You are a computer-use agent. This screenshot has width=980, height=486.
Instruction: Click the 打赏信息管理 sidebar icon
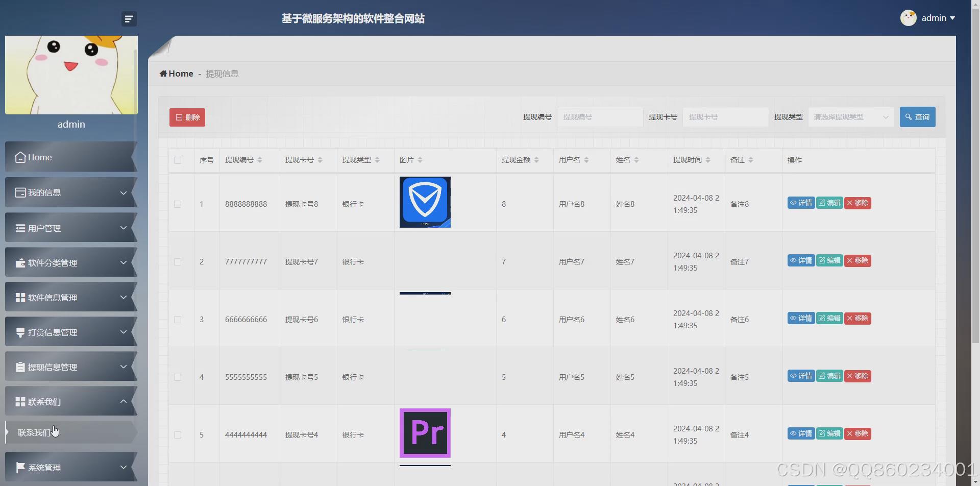tap(20, 331)
